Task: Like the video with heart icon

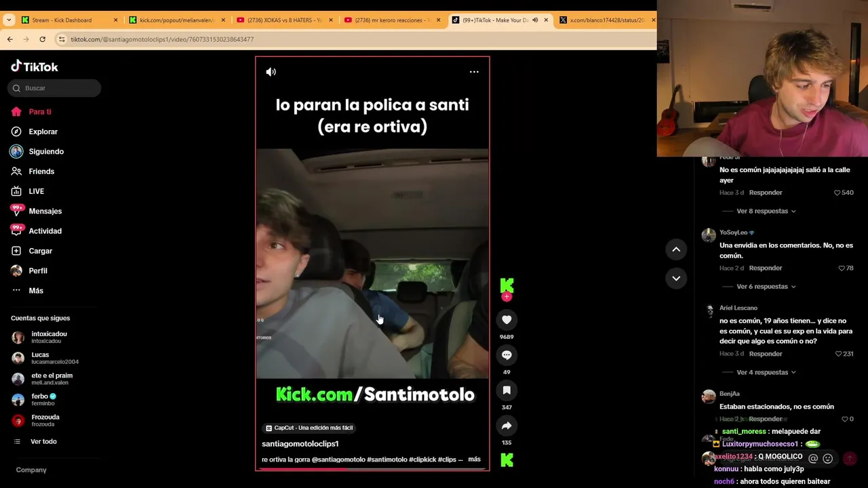Action: (x=507, y=320)
